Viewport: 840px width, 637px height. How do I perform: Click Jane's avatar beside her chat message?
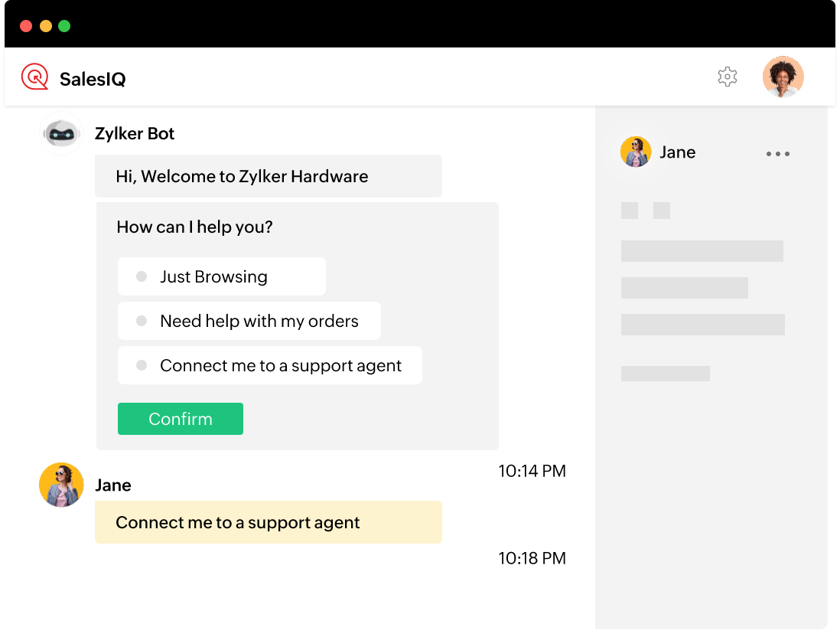(62, 485)
